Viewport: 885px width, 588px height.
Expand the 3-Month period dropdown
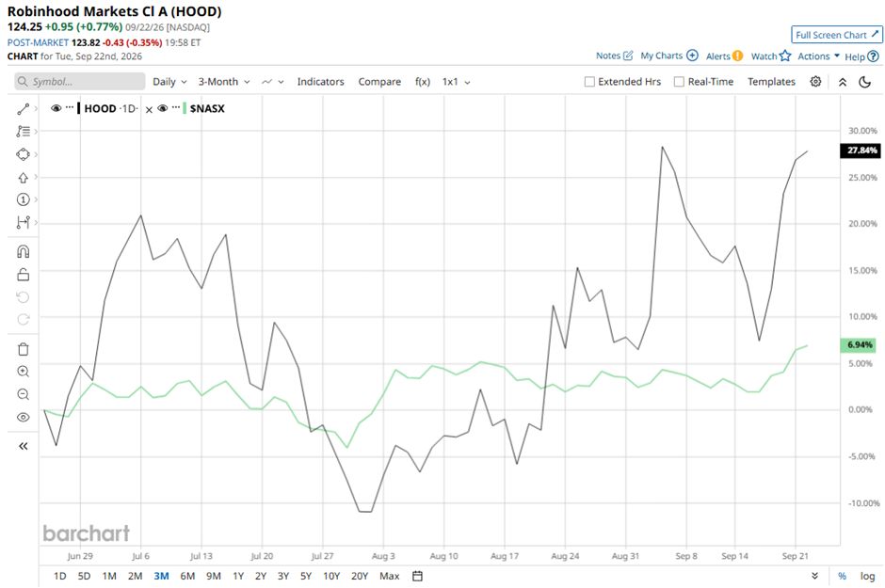[x=223, y=82]
